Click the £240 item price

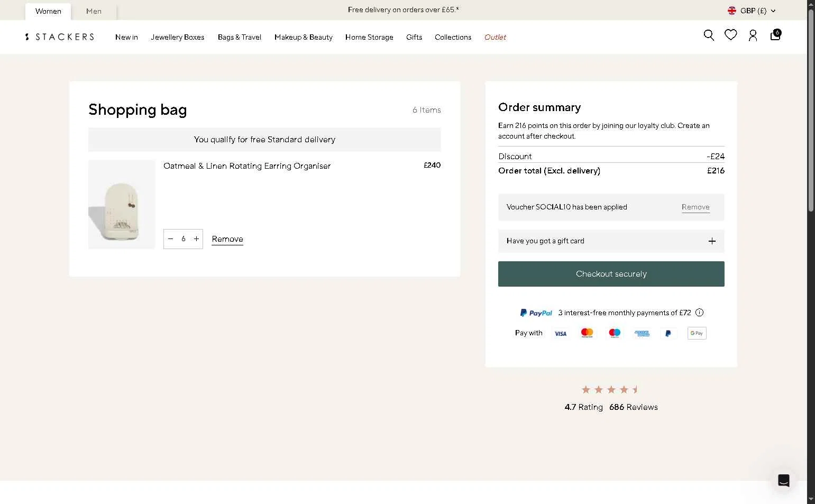point(432,165)
